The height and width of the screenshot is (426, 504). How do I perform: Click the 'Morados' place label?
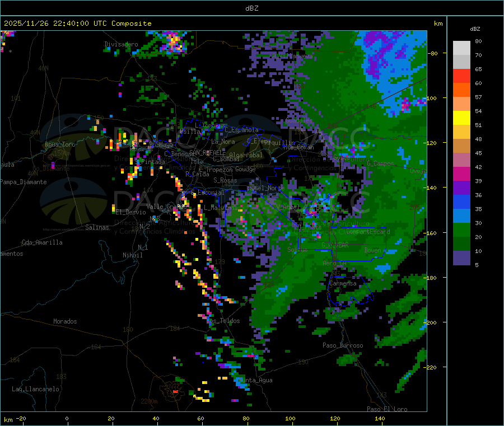65,321
